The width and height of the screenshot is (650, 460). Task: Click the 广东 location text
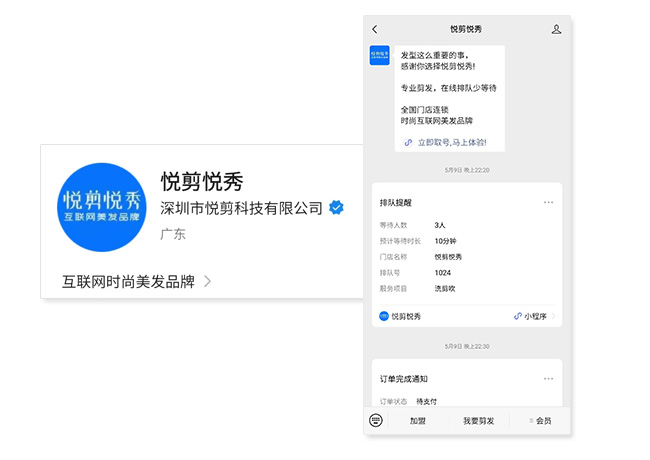pos(173,234)
